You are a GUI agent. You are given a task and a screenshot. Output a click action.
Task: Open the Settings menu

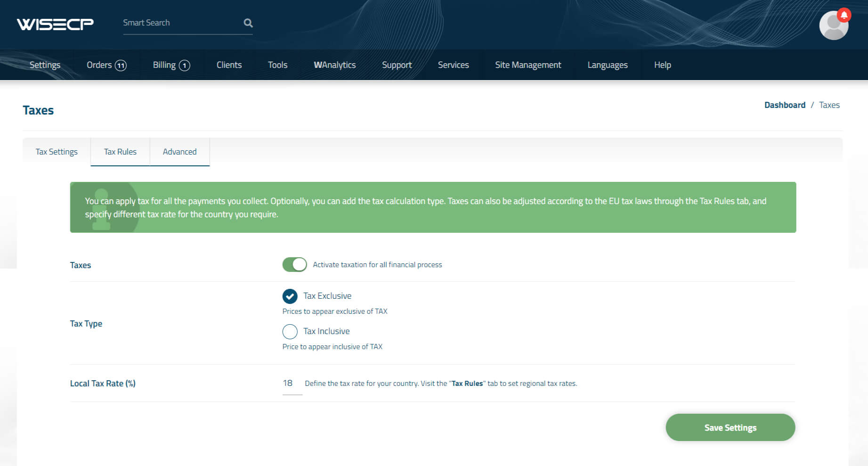click(x=45, y=65)
